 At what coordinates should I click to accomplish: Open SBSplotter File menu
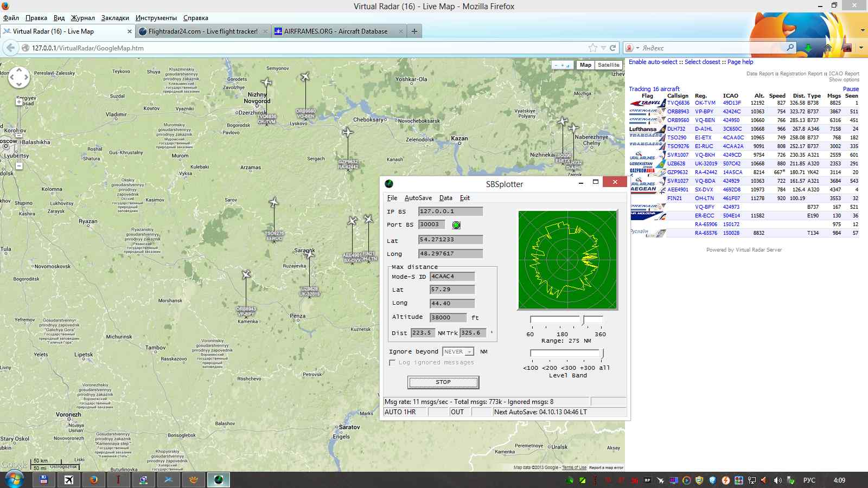(392, 198)
